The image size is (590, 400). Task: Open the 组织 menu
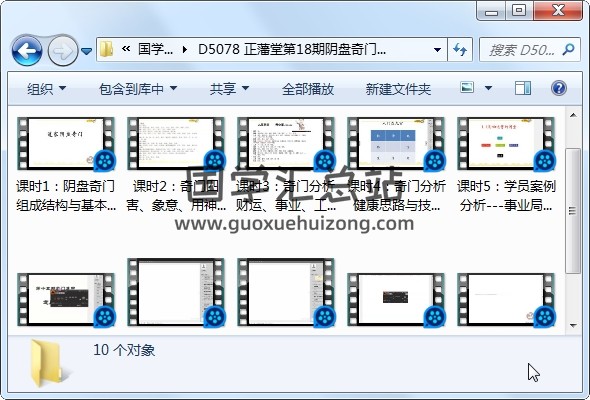point(46,89)
